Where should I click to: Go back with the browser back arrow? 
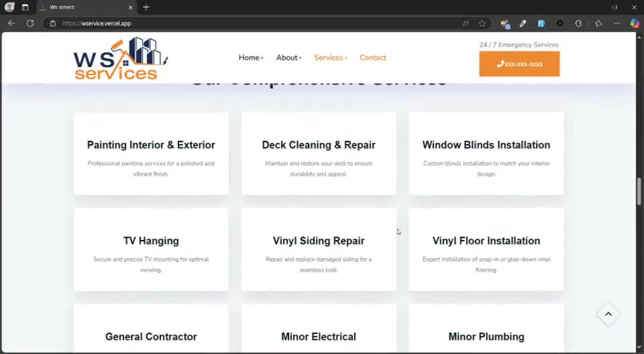pos(12,23)
